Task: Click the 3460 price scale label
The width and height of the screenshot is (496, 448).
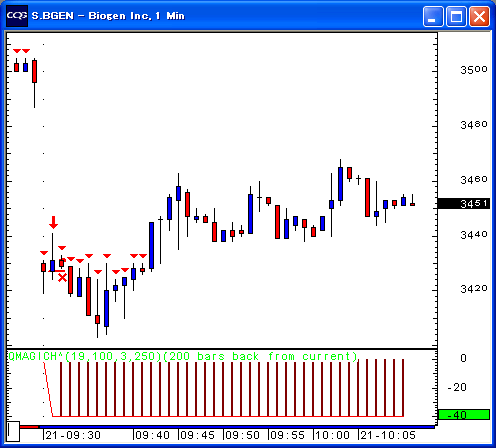Action: click(474, 180)
